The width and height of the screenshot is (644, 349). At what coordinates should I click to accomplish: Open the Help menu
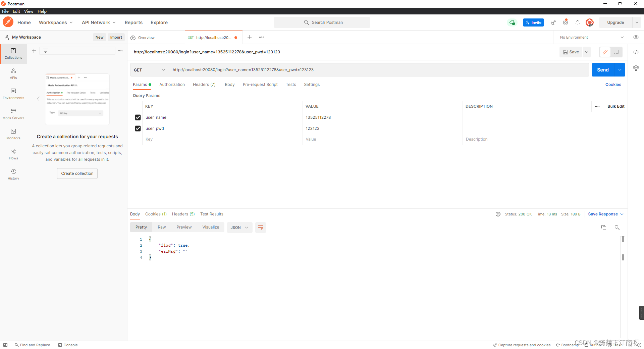click(42, 11)
